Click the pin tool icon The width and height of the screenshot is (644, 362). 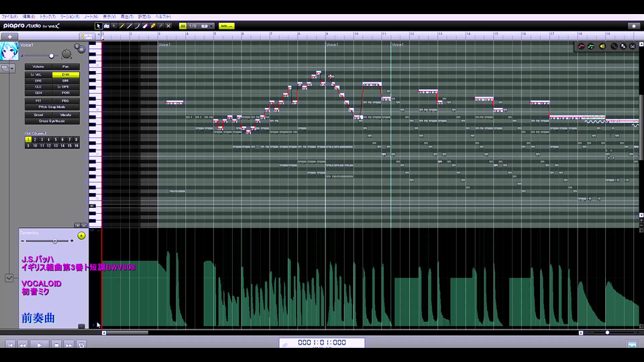click(161, 26)
